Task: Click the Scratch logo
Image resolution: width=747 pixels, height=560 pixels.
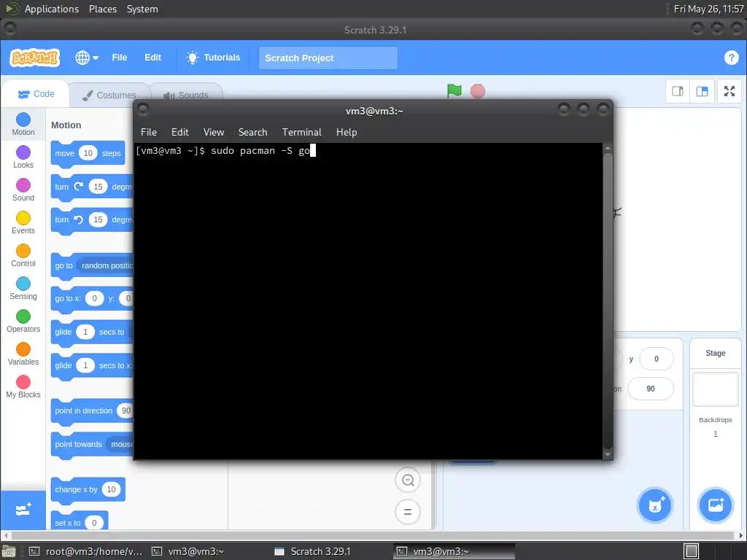Action: 35,58
